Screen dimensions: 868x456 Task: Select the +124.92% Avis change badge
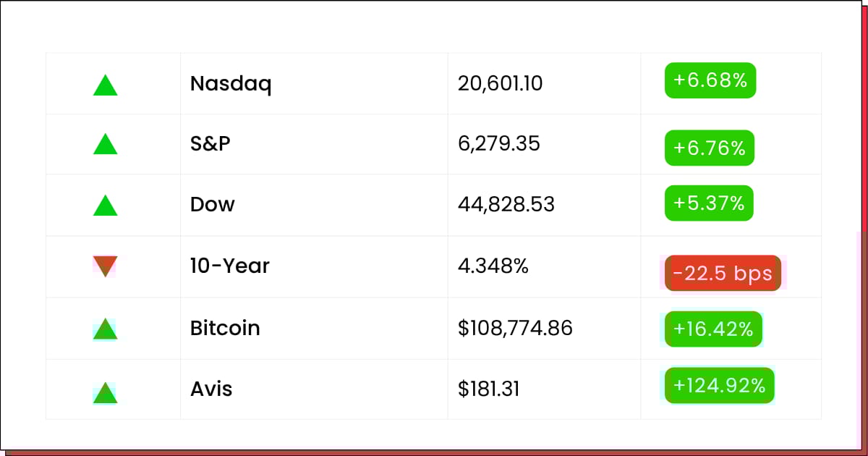click(720, 386)
